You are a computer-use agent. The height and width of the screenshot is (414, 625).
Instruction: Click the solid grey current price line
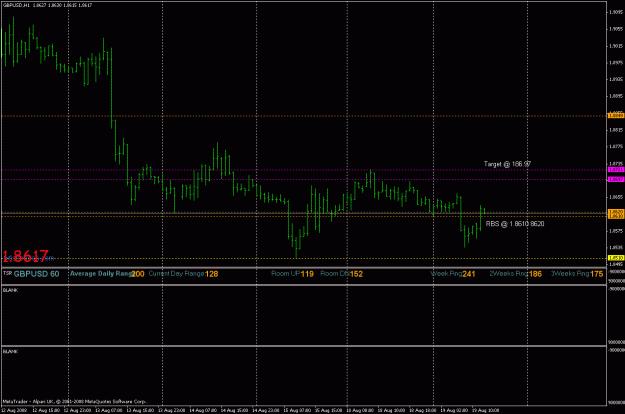coord(304,213)
